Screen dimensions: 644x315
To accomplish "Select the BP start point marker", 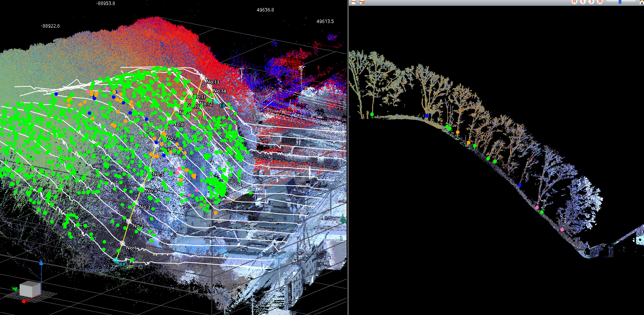I will pyautogui.click(x=116, y=260).
